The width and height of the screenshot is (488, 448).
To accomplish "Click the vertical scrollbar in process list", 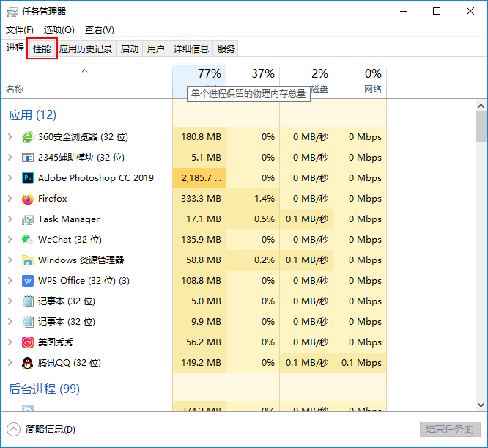I will (481, 126).
